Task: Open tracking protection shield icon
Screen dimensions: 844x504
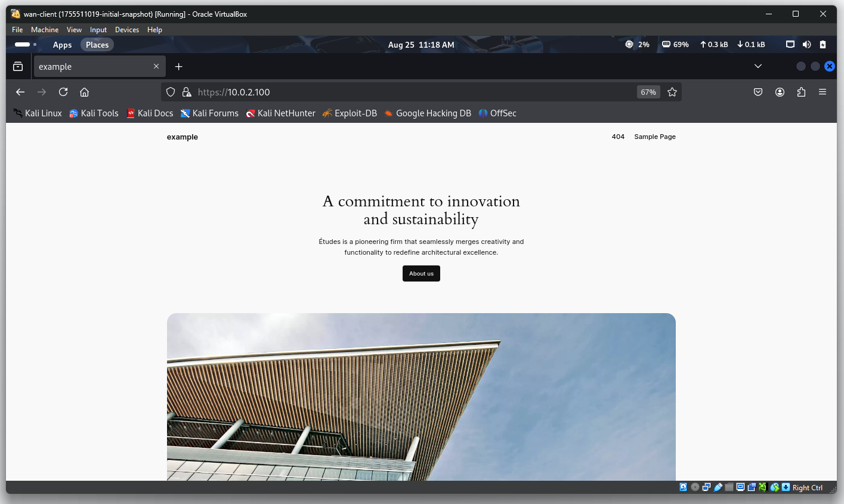Action: [x=171, y=92]
